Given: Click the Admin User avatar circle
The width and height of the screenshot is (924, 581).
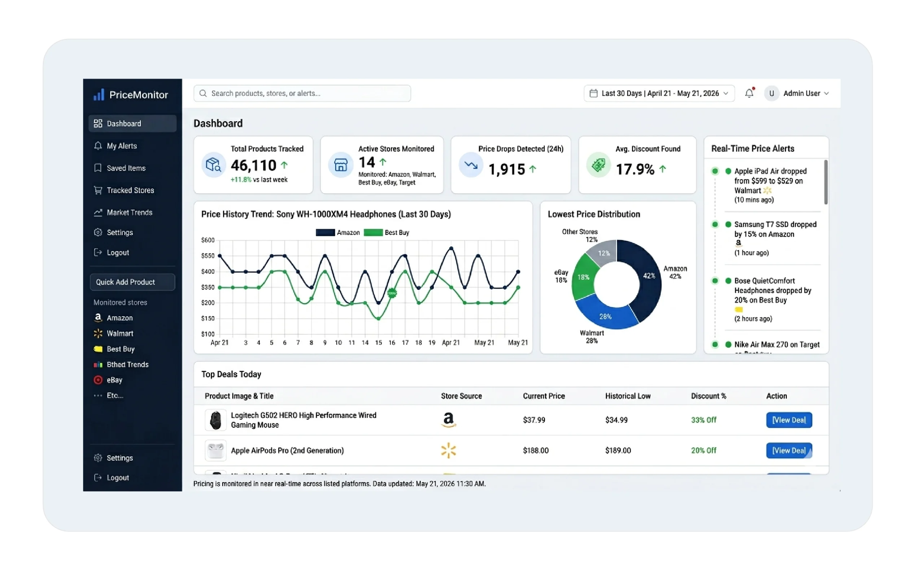Looking at the screenshot, I should click(771, 93).
